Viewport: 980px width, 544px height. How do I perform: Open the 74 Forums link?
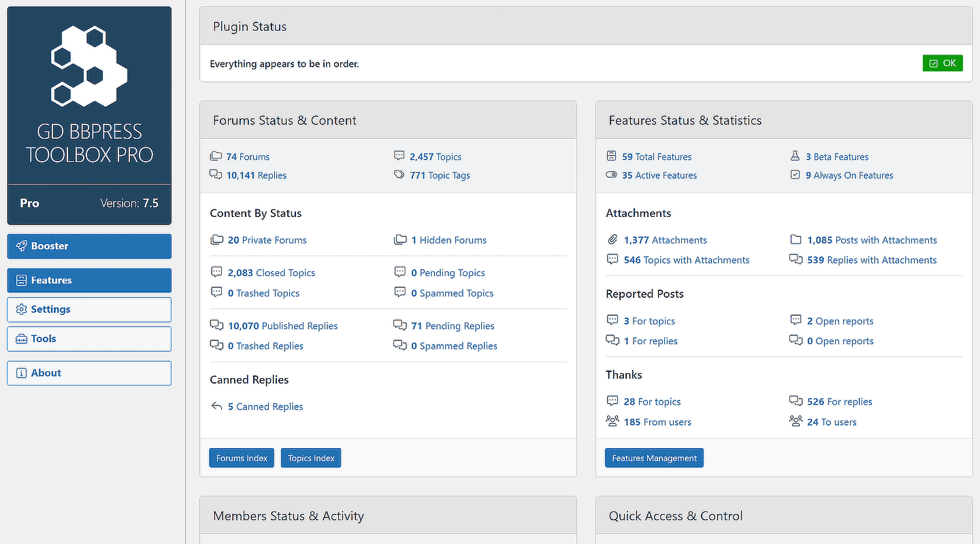[x=248, y=156]
